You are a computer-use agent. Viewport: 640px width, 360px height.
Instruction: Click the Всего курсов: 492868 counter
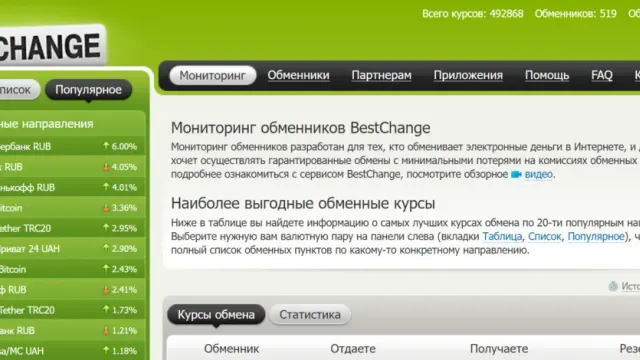point(473,14)
